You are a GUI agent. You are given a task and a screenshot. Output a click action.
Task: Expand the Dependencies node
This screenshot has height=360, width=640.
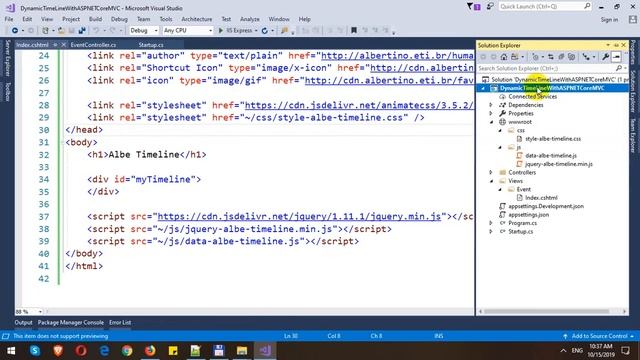(x=491, y=105)
